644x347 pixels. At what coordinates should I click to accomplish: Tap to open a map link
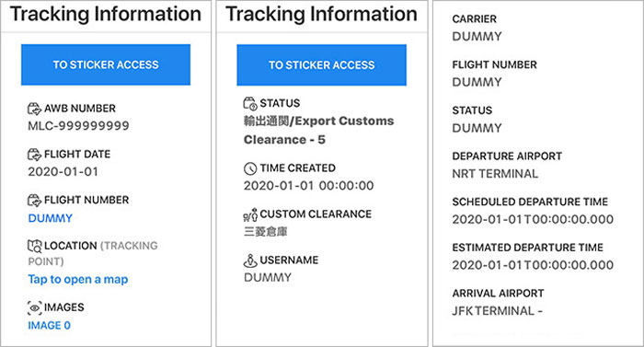(x=78, y=280)
